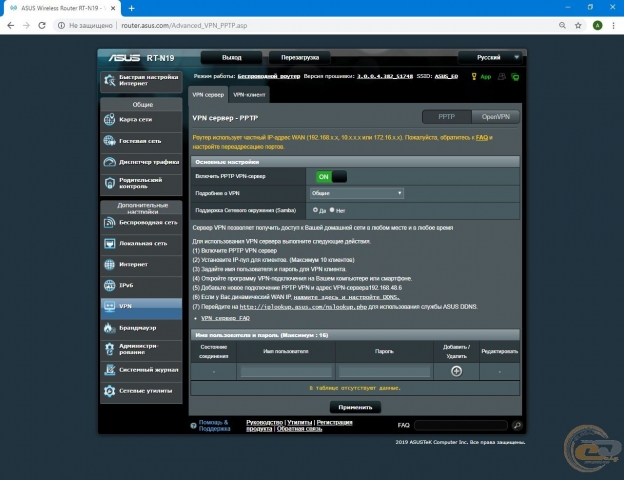Add VPN user with plus icon
This screenshot has height=480, width=624.
point(456,371)
